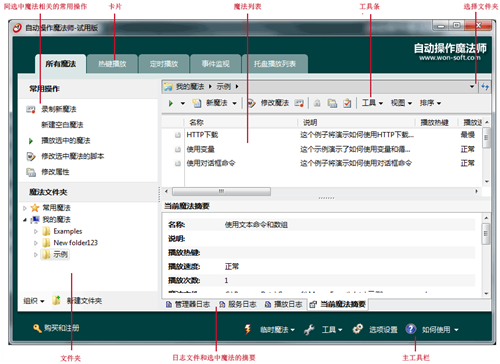Click the clipboard with checkmark icon in the toolbar

[347, 103]
